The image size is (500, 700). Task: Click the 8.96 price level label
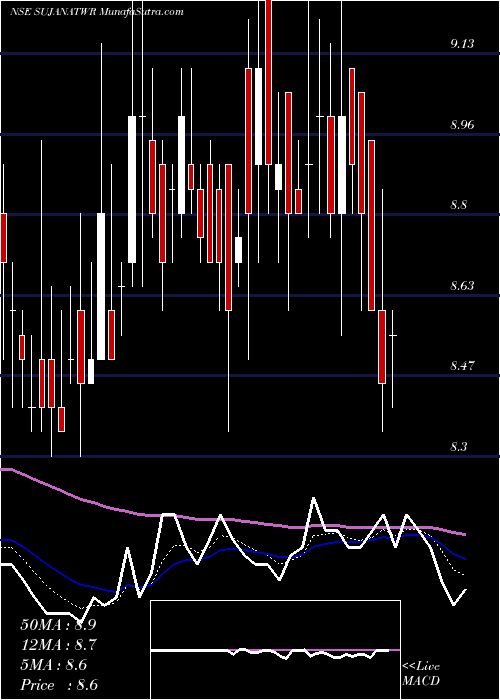(x=462, y=125)
